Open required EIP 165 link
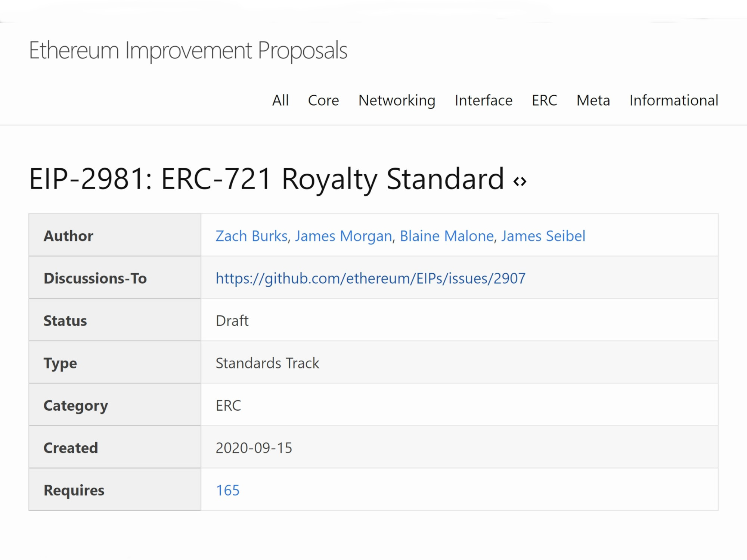Screen dimensions: 747x560 pyautogui.click(x=227, y=490)
